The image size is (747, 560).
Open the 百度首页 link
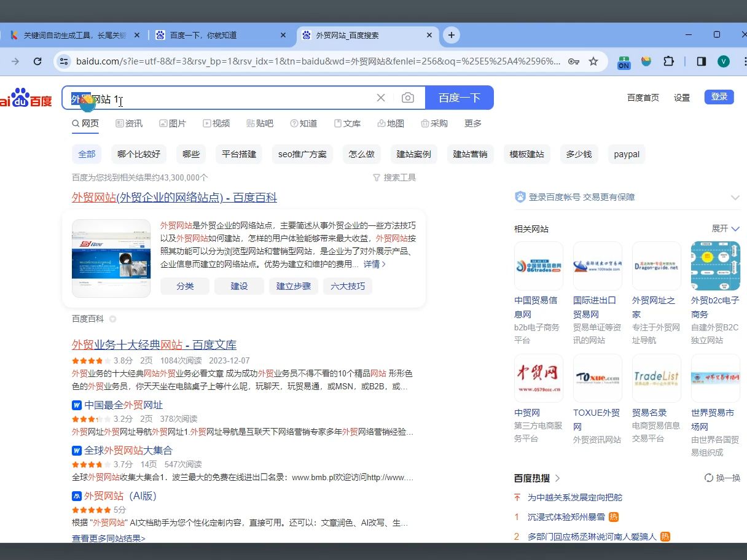[643, 98]
